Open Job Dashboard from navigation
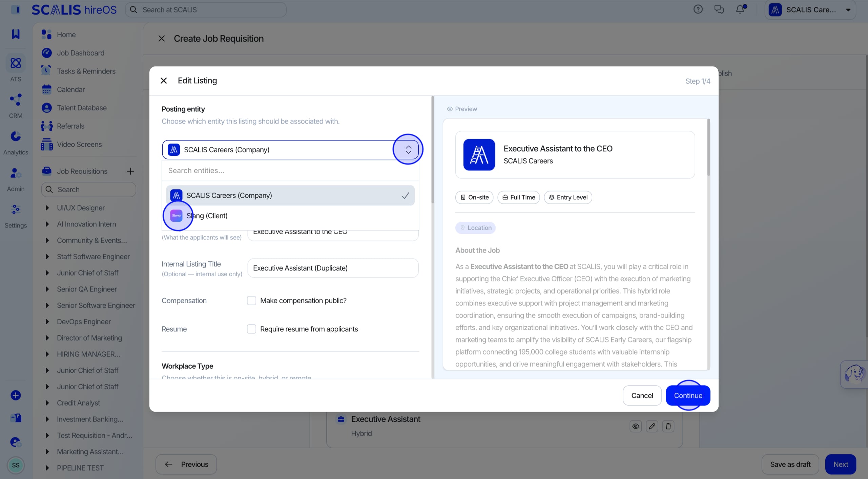This screenshot has width=868, height=479. click(x=81, y=53)
